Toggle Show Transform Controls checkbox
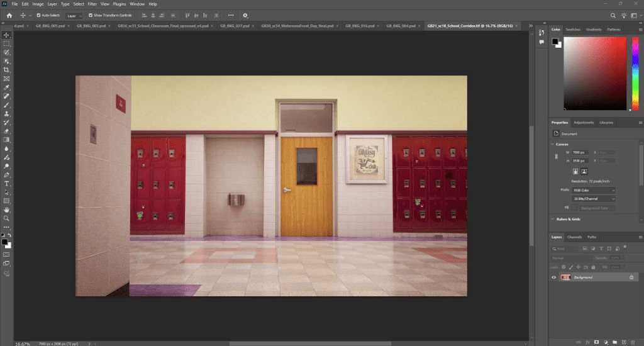 (x=91, y=15)
